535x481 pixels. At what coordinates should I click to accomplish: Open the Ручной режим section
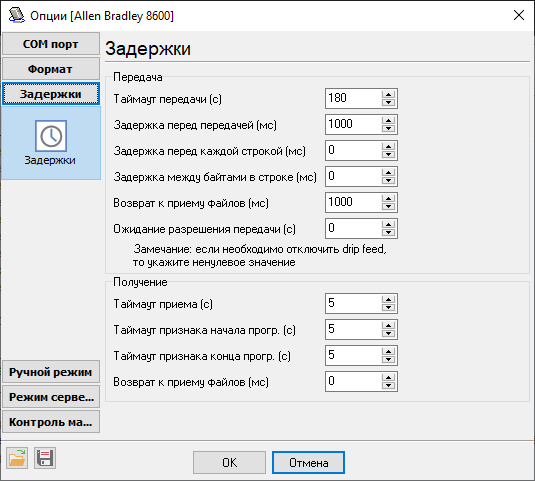(51, 372)
